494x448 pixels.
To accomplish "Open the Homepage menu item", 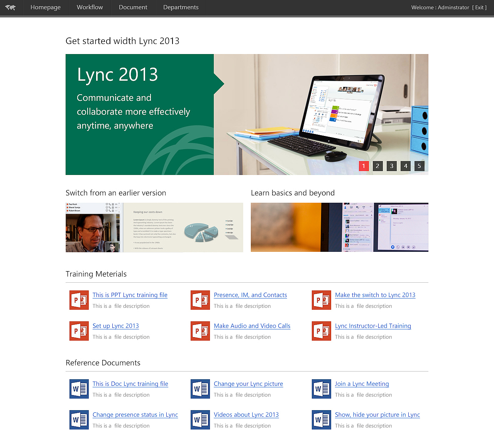I will click(46, 7).
